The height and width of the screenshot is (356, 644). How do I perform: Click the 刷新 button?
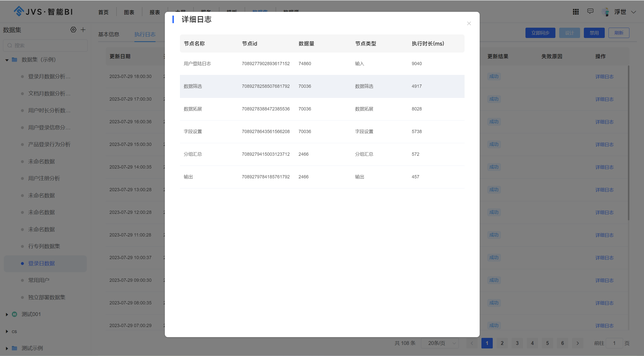619,33
